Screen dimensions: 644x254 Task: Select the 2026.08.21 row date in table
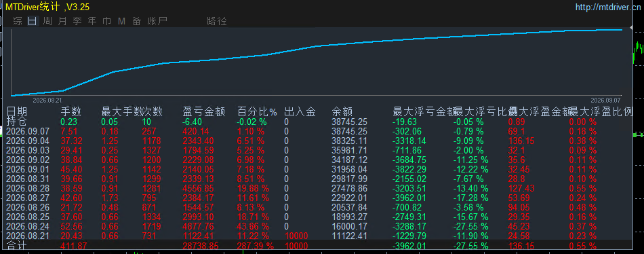click(28, 236)
